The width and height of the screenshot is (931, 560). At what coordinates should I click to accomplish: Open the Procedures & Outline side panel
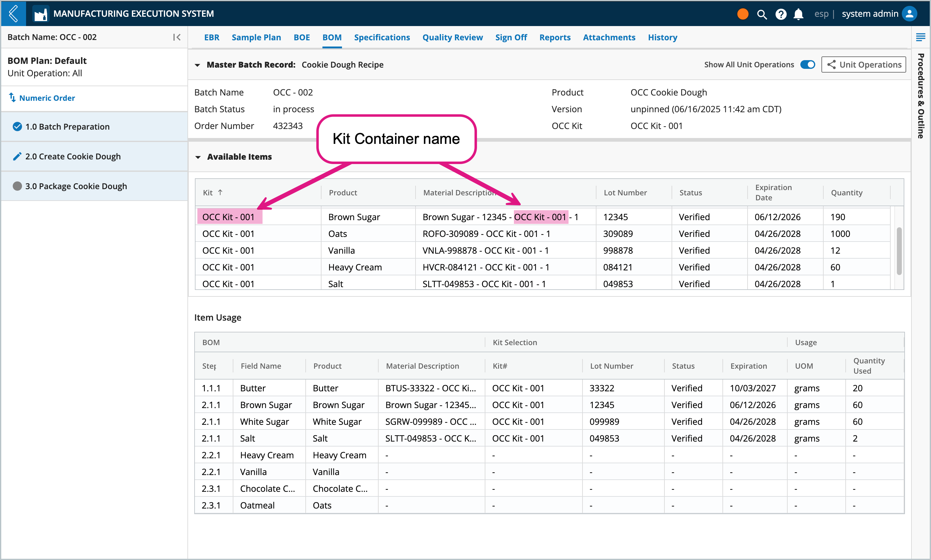click(x=921, y=96)
